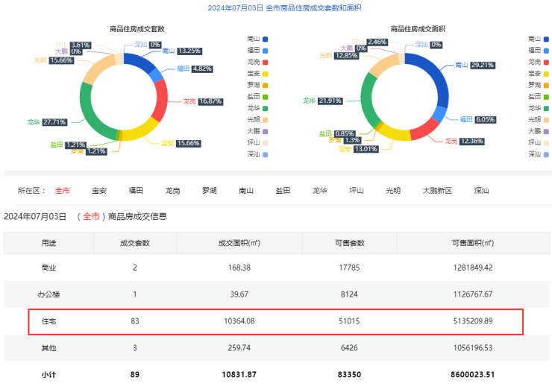The width and height of the screenshot is (552, 392).
Task: Open the 深汕 district filter tab
Action: (481, 191)
